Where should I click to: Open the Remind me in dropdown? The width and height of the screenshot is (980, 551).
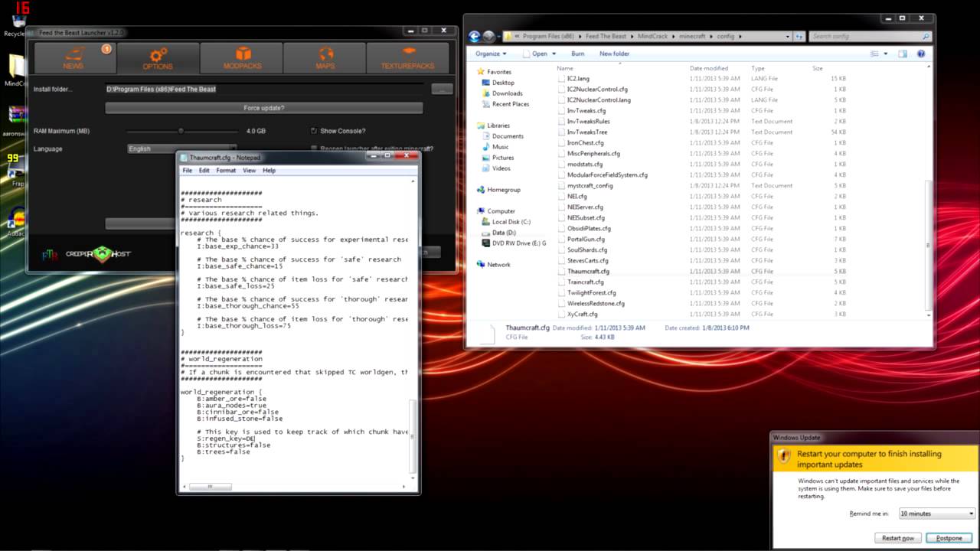pyautogui.click(x=937, y=514)
